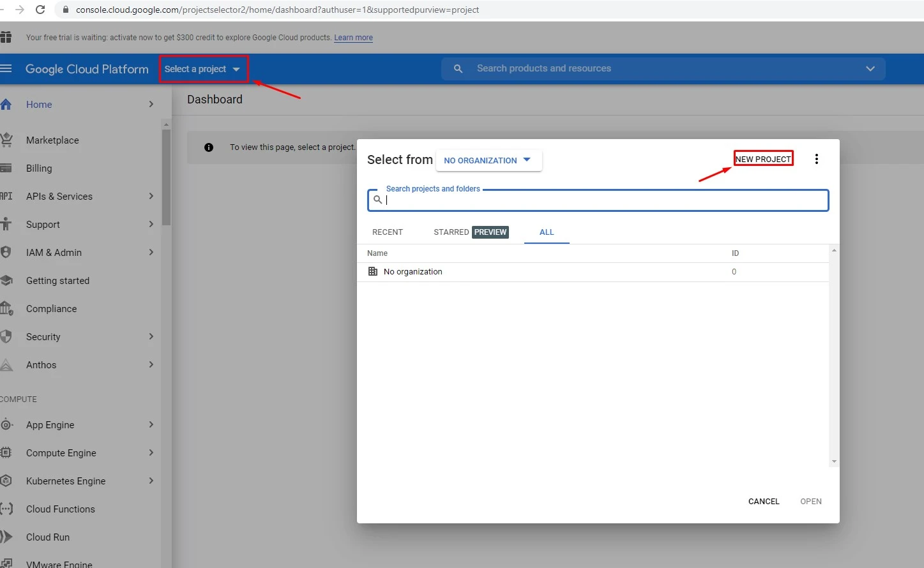Expand the search bar dropdown arrow
Screen dimensions: 924x568
[x=870, y=68]
